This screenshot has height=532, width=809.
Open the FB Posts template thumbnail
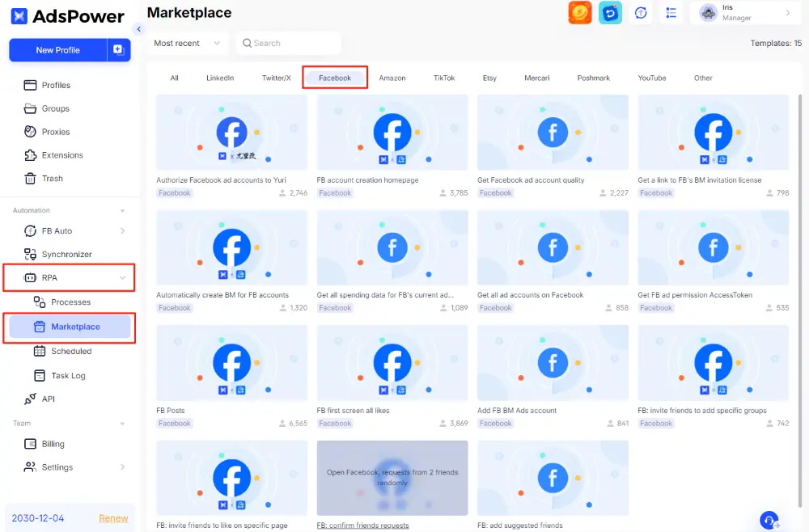[x=231, y=363]
